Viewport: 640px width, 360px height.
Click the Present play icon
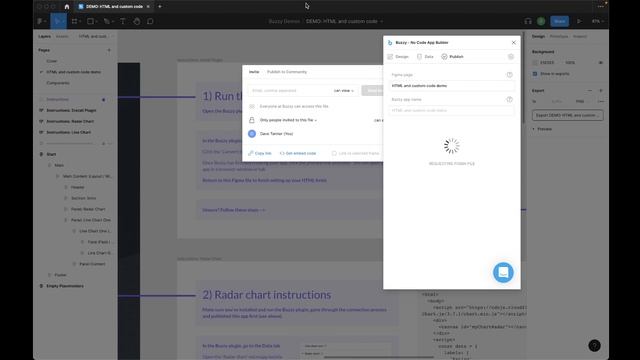point(579,21)
